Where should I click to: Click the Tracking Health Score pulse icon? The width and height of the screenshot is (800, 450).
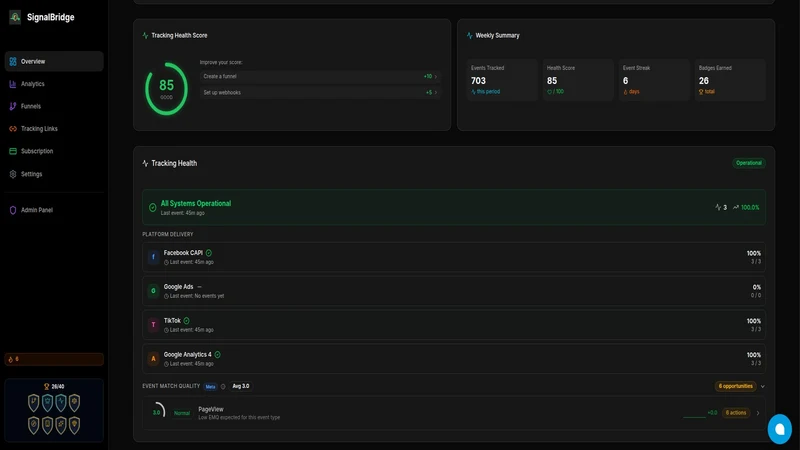pos(145,35)
